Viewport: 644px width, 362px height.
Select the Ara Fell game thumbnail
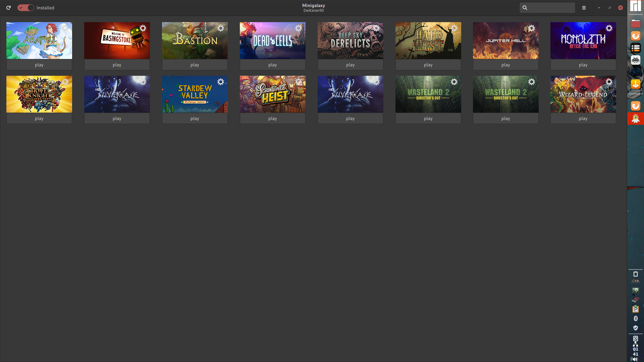click(39, 41)
